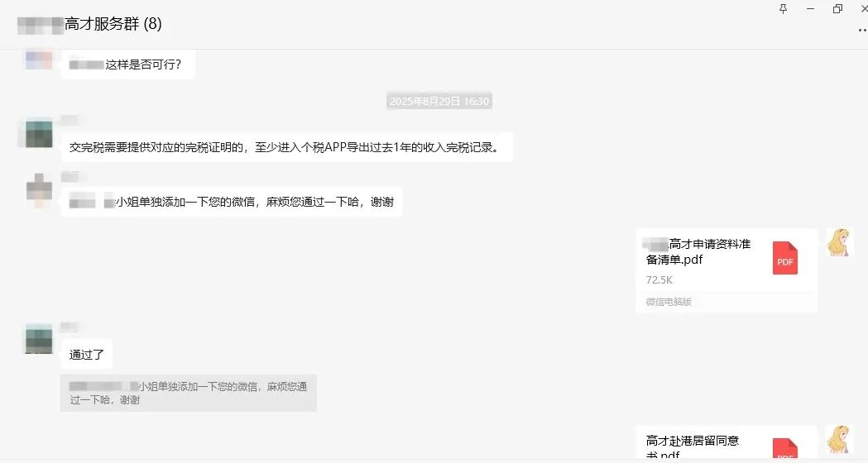Select the 个税APP tax record message bubble
Image resolution: width=868 pixels, height=463 pixels.
point(286,148)
